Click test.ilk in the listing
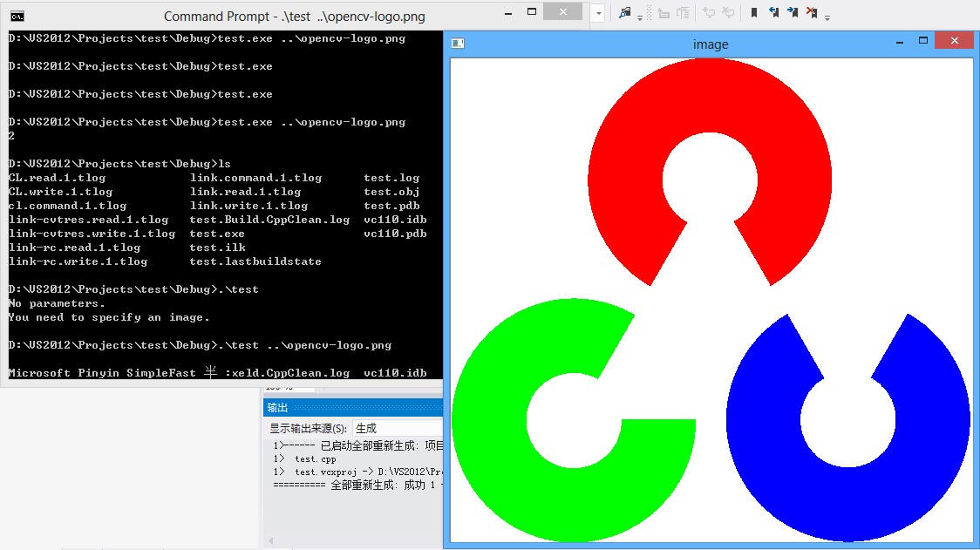 [217, 248]
